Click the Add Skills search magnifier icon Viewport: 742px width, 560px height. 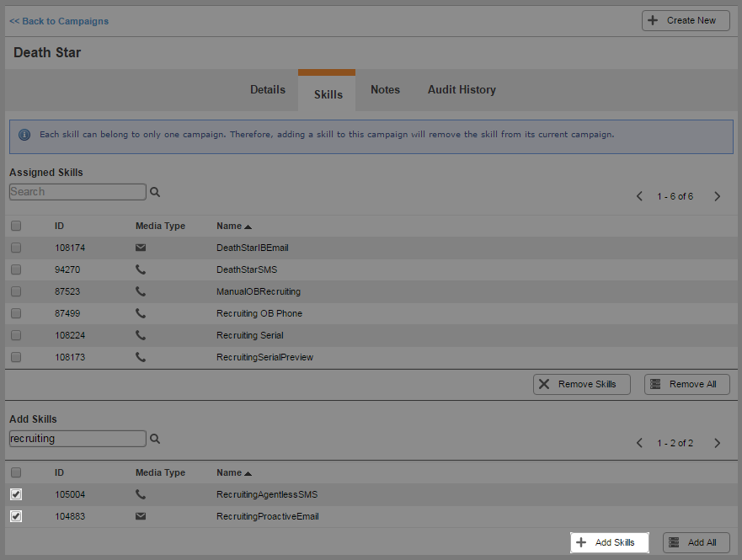155,439
